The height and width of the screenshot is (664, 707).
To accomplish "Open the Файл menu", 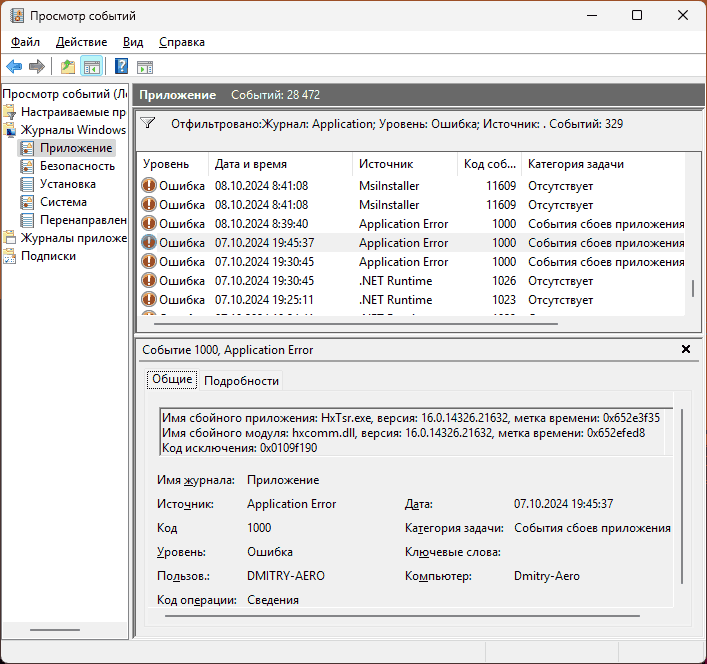I will pos(26,42).
